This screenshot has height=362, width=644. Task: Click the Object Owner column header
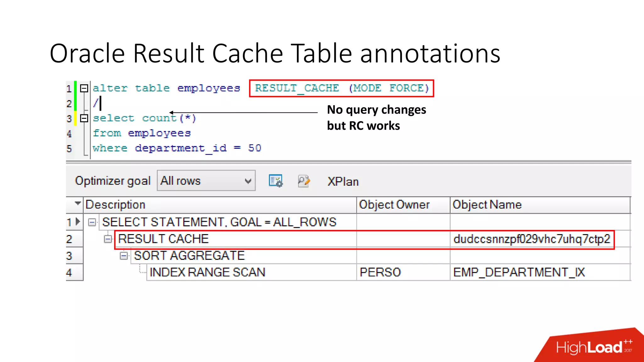click(x=403, y=205)
